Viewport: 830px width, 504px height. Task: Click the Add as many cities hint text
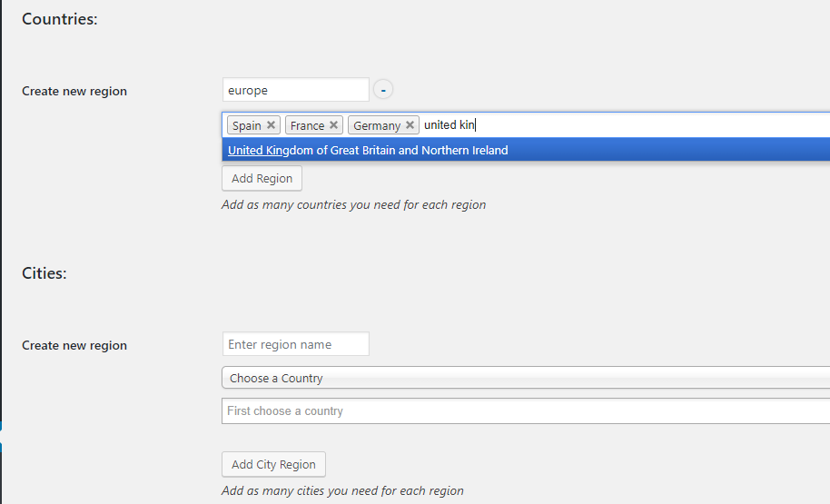[342, 490]
